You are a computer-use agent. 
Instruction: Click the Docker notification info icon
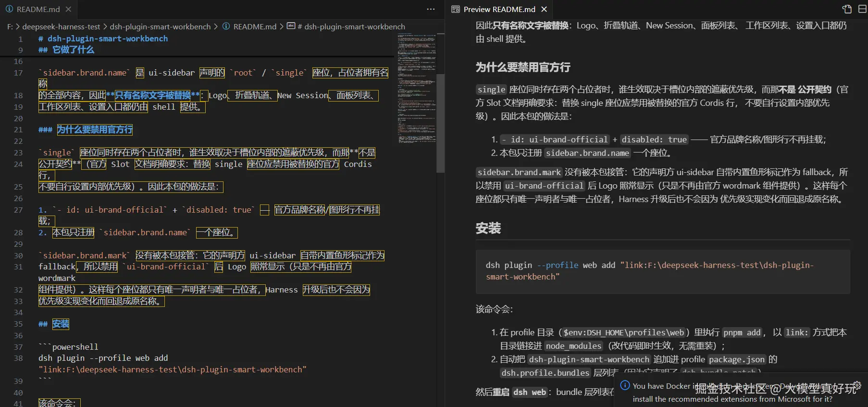[625, 385]
